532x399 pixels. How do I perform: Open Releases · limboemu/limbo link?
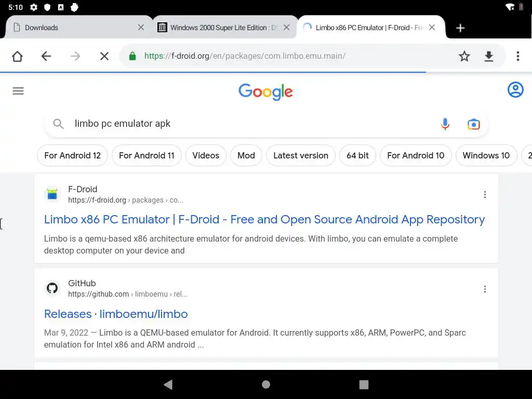point(116,314)
